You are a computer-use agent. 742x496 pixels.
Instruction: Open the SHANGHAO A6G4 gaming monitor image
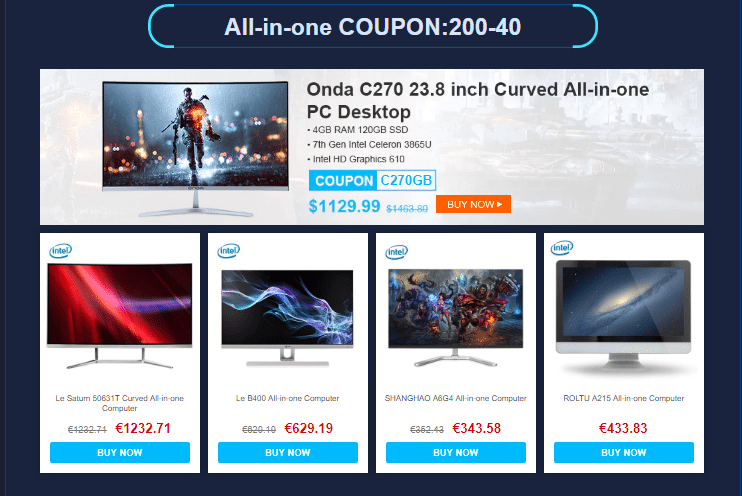click(x=455, y=317)
